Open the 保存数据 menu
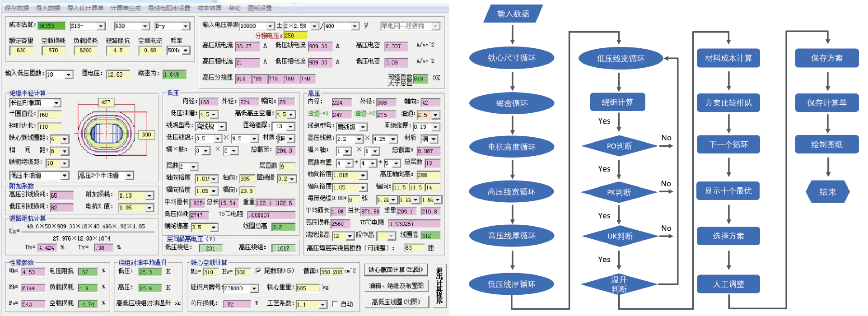Screen dimensions: 868x316 (x=17, y=8)
